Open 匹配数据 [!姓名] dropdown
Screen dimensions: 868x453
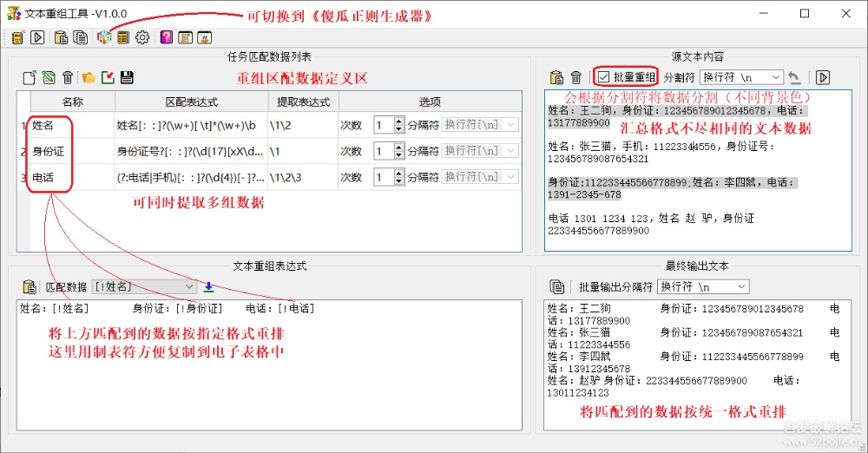coord(144,286)
